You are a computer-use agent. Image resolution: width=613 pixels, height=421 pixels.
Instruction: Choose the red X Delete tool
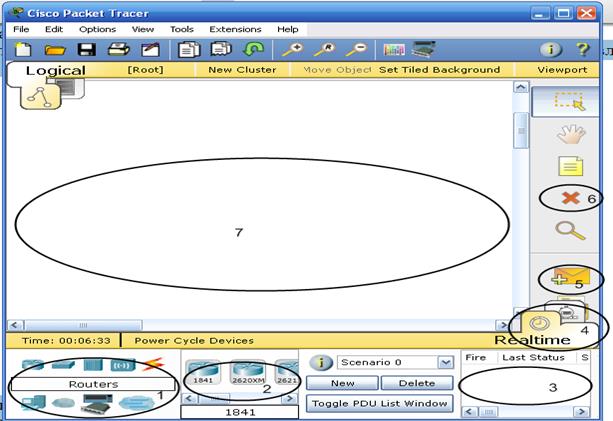pyautogui.click(x=570, y=198)
